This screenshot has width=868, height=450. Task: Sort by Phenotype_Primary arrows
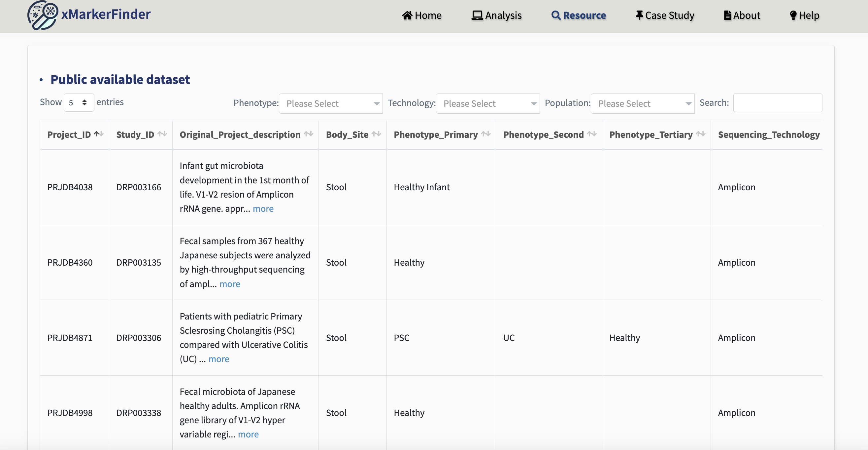coord(485,134)
